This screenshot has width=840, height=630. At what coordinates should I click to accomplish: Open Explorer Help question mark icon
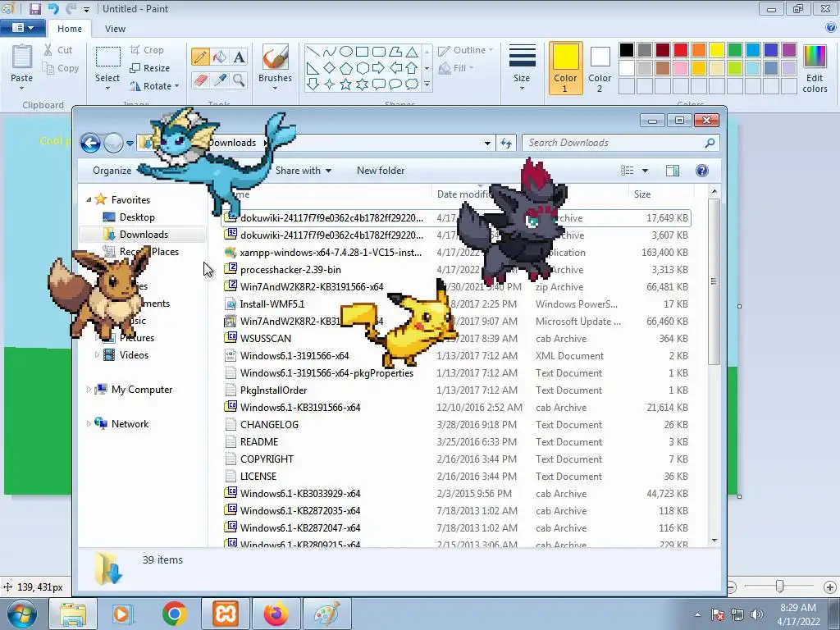[x=702, y=171]
